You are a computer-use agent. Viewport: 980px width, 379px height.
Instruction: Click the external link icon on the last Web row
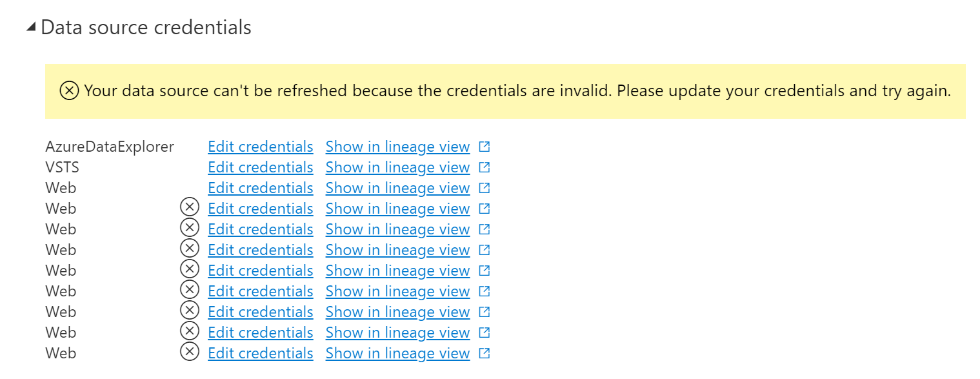(483, 353)
